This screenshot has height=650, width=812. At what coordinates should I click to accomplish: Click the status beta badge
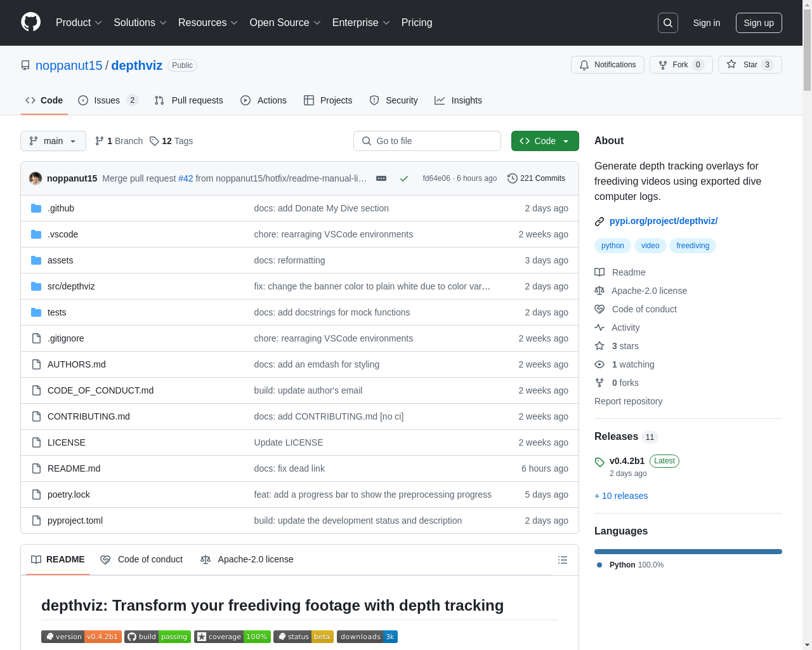(x=303, y=637)
